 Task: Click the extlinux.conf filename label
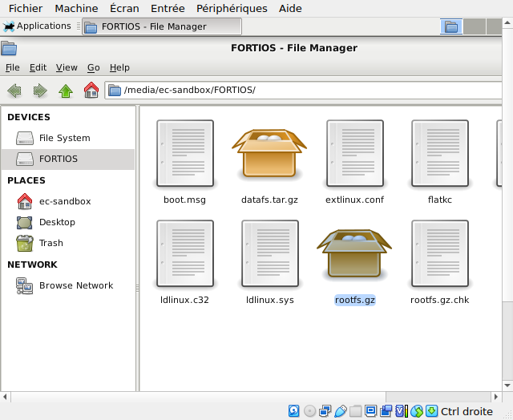[354, 200]
